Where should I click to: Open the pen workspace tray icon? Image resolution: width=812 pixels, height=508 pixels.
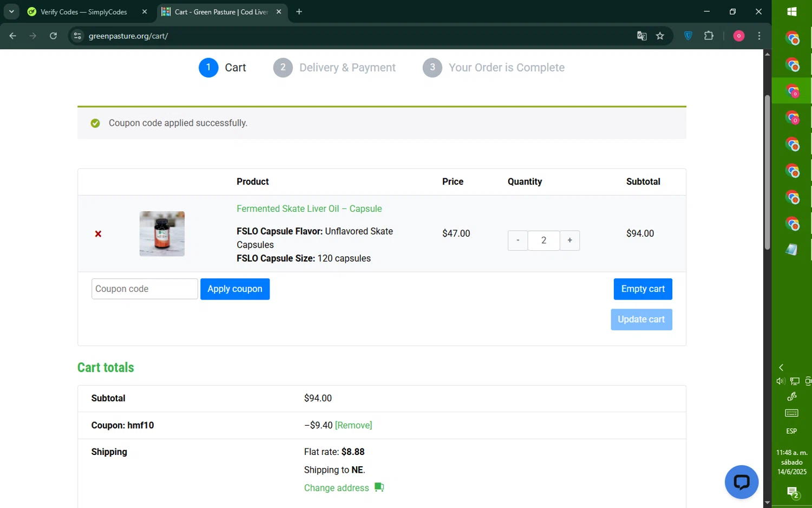(x=791, y=397)
